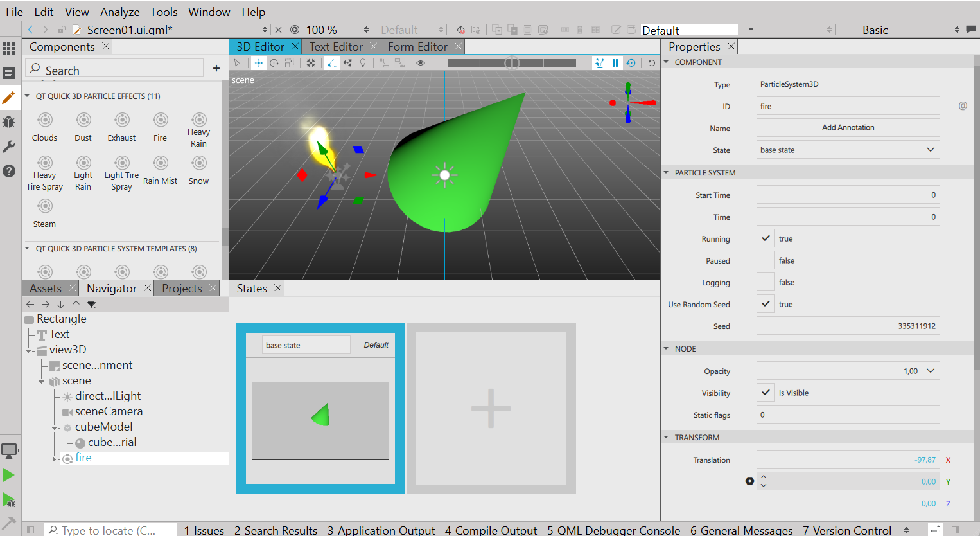
Task: Open Debug mode from the left sidebar
Action: pos(9,121)
